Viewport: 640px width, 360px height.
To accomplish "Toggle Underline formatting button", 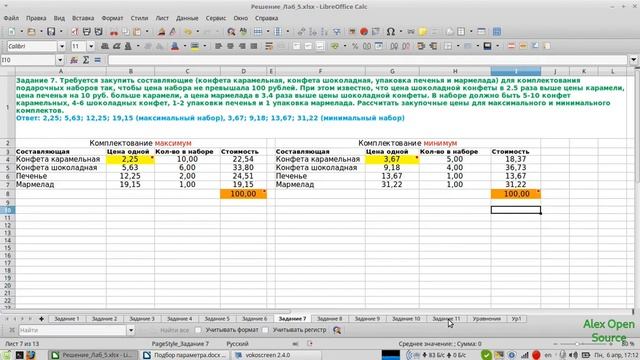I will coord(128,46).
